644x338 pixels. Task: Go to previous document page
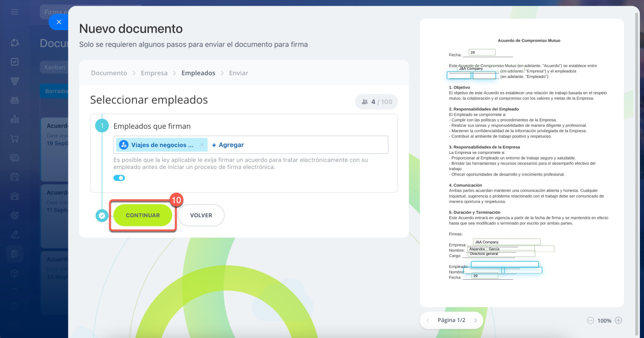[428, 320]
